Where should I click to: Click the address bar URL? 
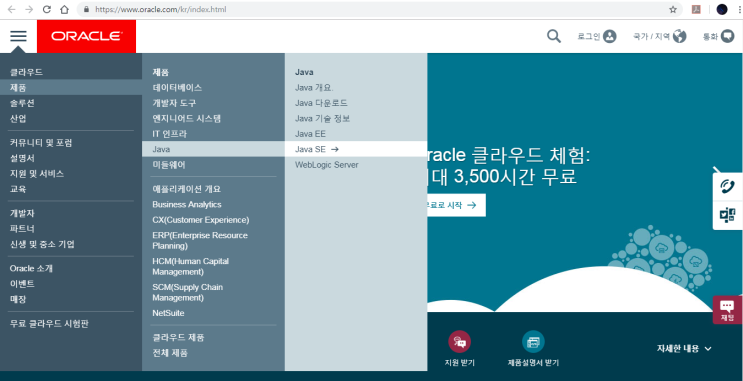tap(161, 9)
